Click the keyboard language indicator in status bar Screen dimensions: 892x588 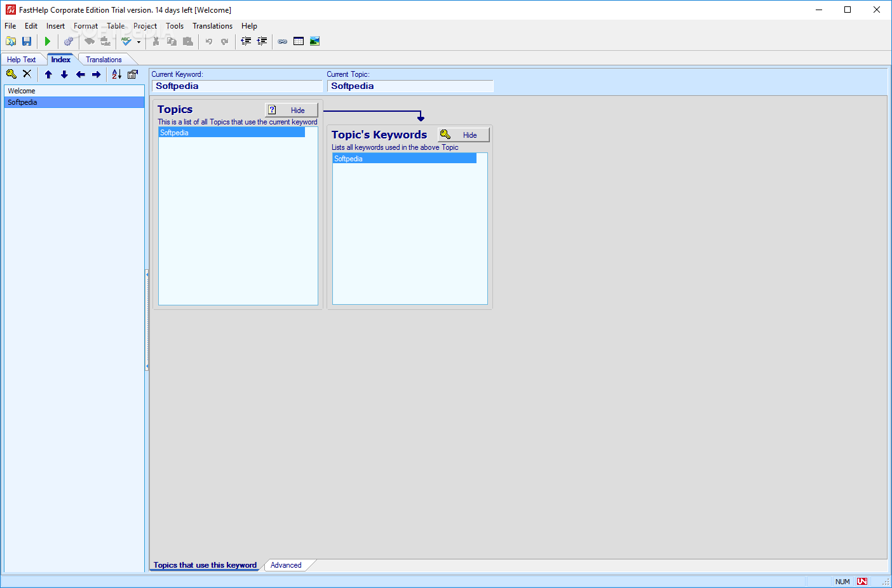(x=862, y=582)
